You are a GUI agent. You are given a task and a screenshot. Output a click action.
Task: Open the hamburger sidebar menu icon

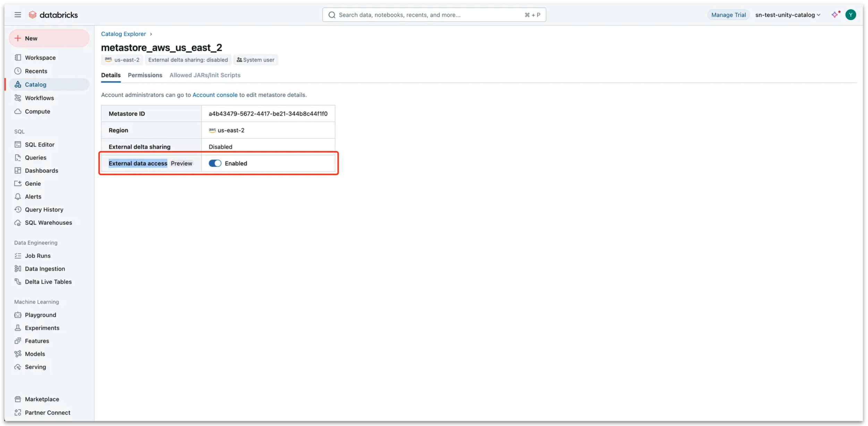tap(18, 15)
